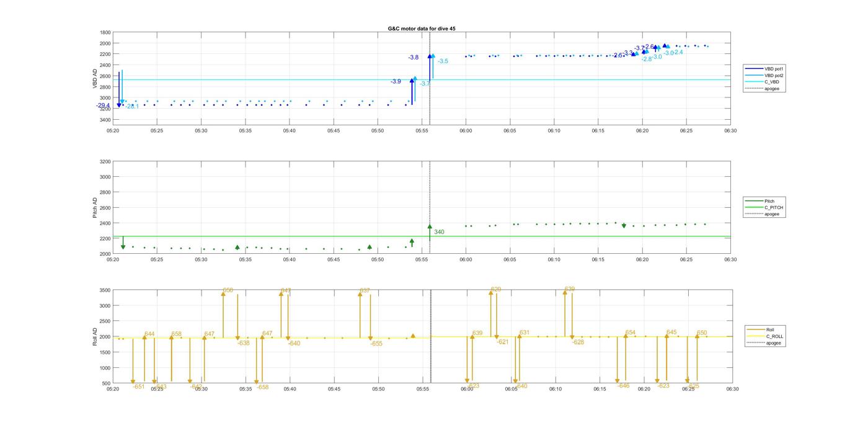Screen dimensions: 868x430
Task: Click the '3200' tick on Pitch axis
Action: pos(105,162)
